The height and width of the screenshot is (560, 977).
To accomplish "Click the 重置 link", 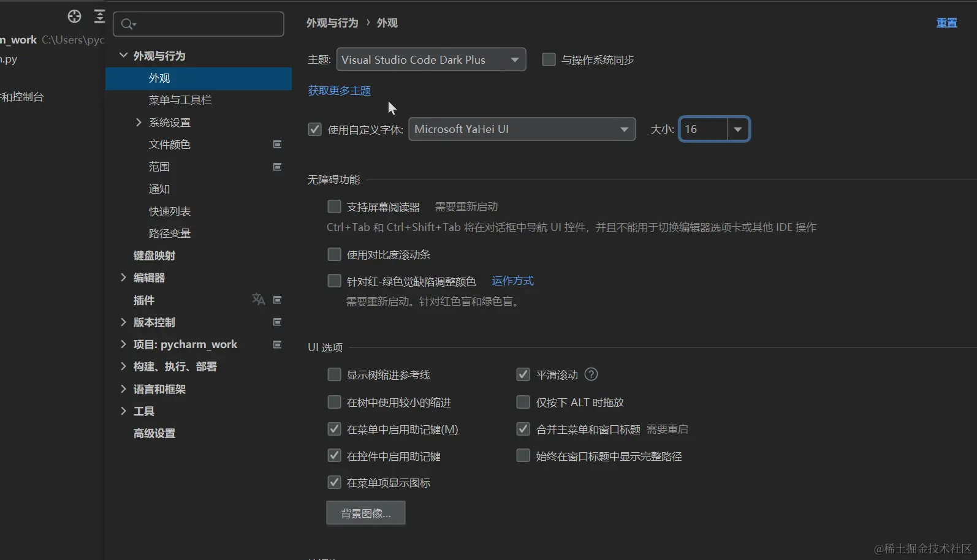I will point(946,23).
